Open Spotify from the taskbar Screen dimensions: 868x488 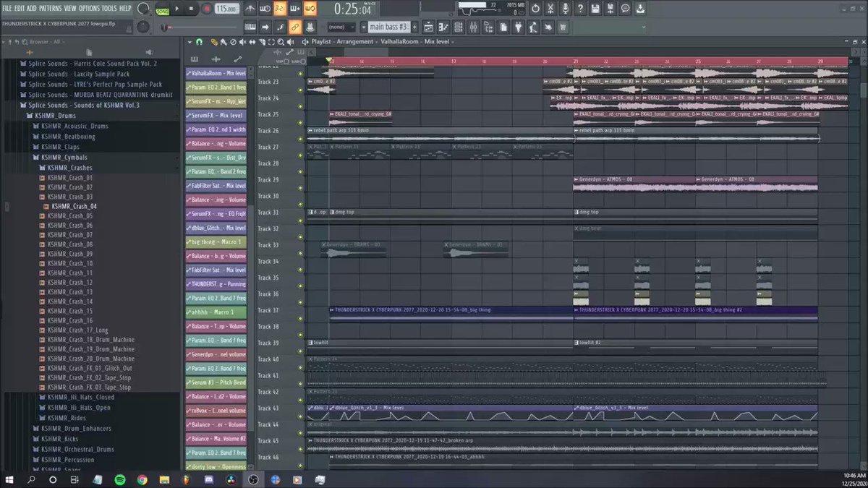[119, 479]
